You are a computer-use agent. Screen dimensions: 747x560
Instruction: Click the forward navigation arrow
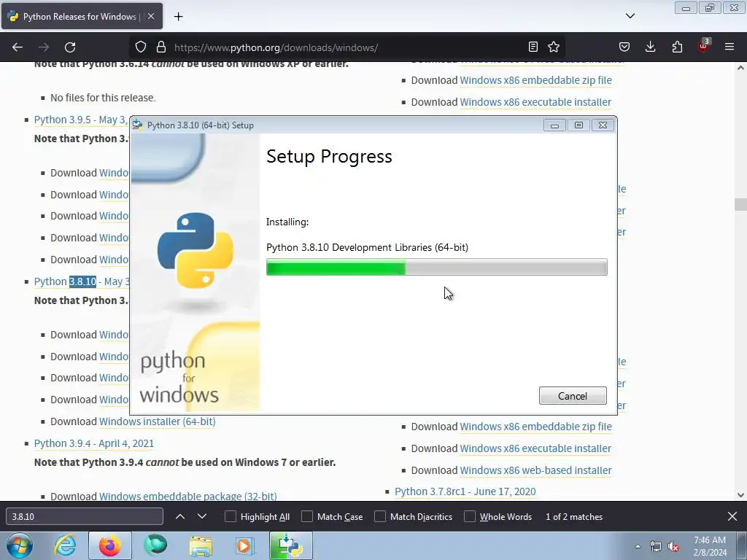(x=44, y=47)
